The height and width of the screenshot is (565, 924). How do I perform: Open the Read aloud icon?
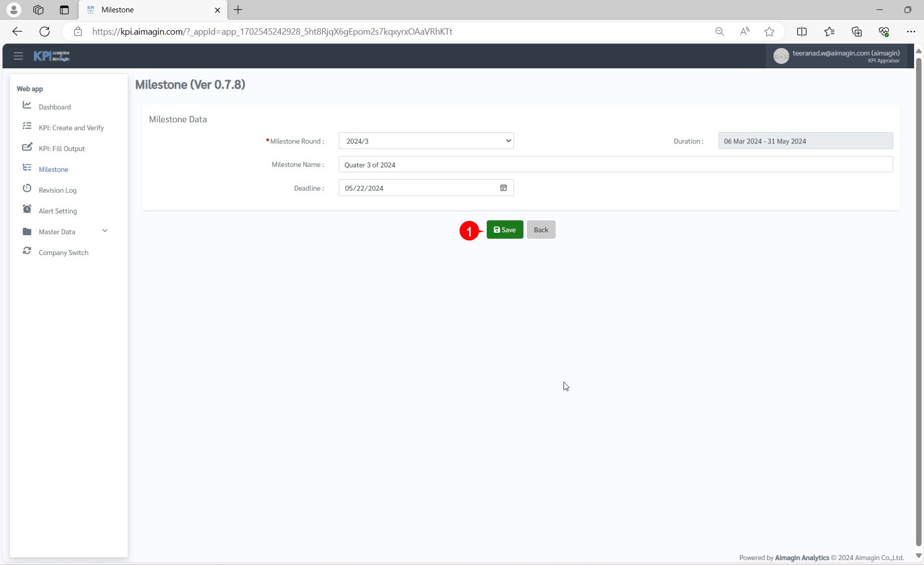pyautogui.click(x=744, y=32)
